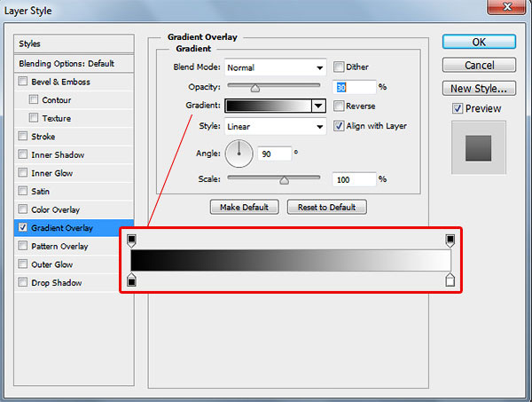Turn on Inner Glow checkbox
532x402 pixels.
click(x=23, y=173)
